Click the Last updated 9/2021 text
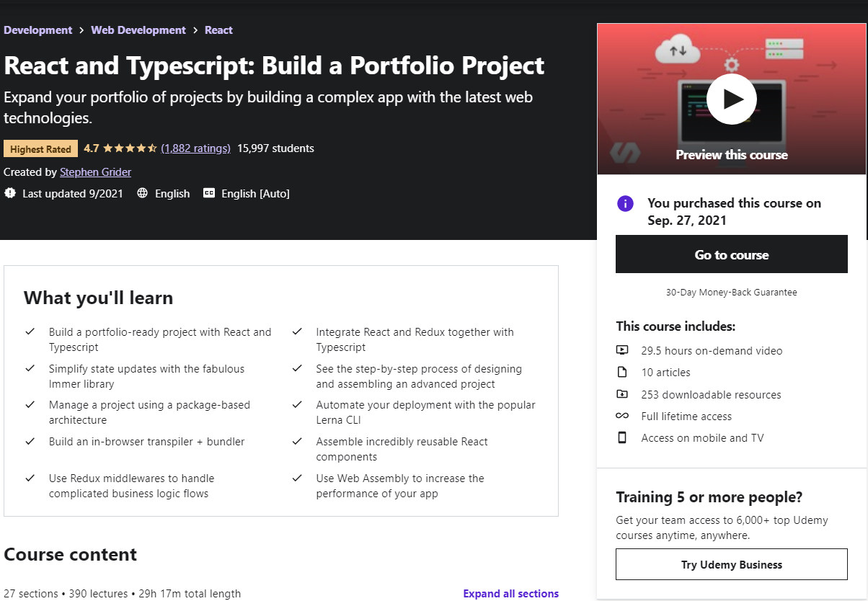The height and width of the screenshot is (601, 868). pyautogui.click(x=73, y=193)
